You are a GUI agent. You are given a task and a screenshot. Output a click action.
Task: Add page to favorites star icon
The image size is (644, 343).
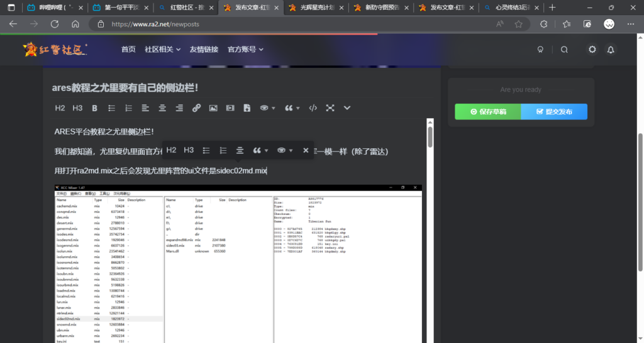coord(519,24)
